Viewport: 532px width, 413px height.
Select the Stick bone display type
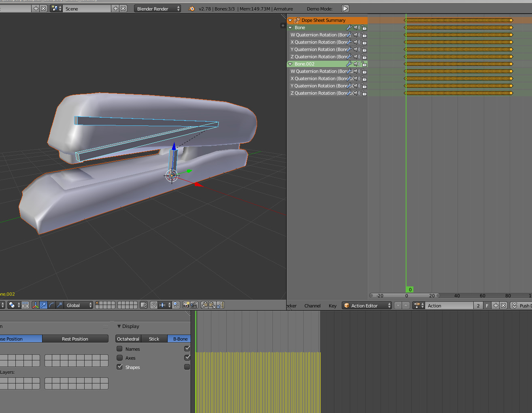click(x=154, y=339)
